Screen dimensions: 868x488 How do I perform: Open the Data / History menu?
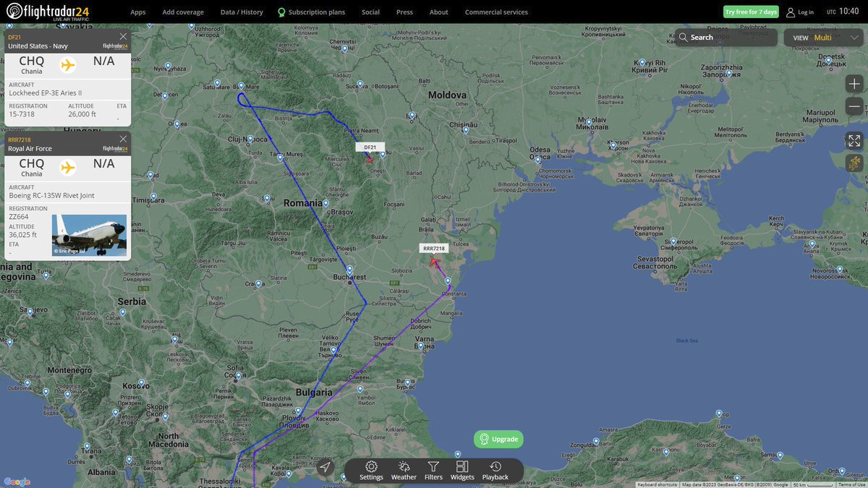pyautogui.click(x=242, y=12)
